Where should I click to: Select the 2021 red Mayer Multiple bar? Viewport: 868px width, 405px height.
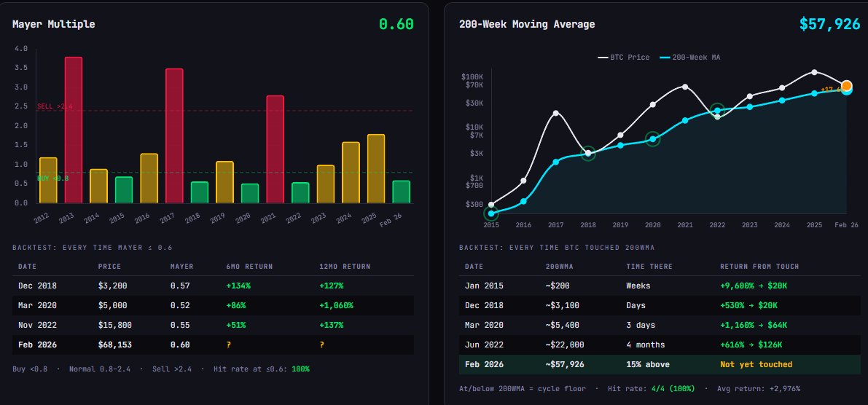pyautogui.click(x=275, y=149)
